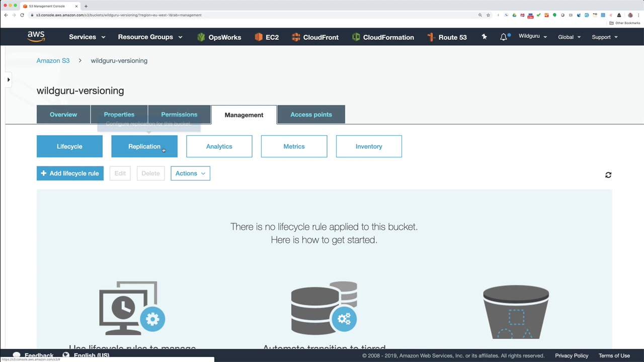
Task: Click the browser forward arrow
Action: point(14,15)
